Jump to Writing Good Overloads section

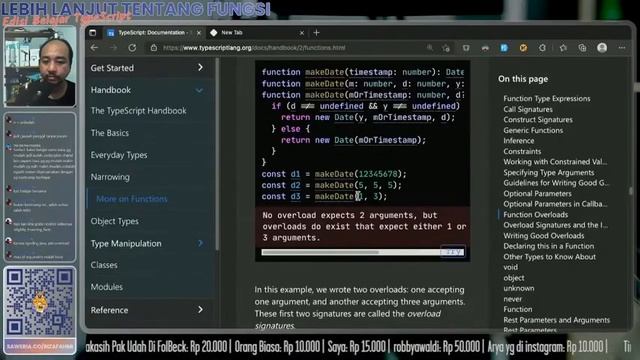tap(544, 236)
